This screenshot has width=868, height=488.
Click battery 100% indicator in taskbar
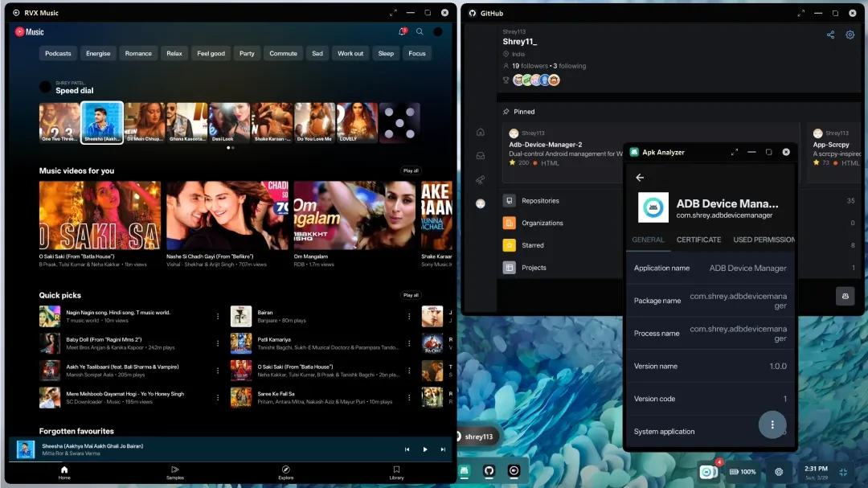pos(743,472)
